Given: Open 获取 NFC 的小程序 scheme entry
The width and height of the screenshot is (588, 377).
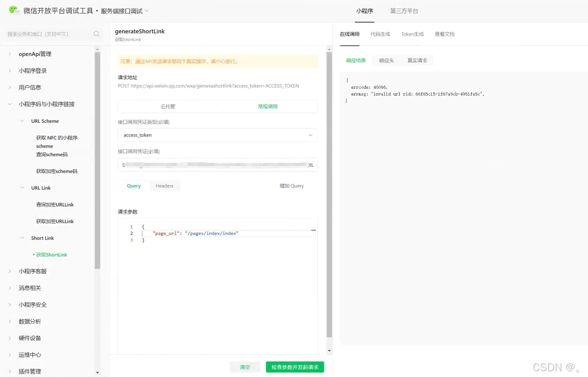Looking at the screenshot, I should coord(57,142).
